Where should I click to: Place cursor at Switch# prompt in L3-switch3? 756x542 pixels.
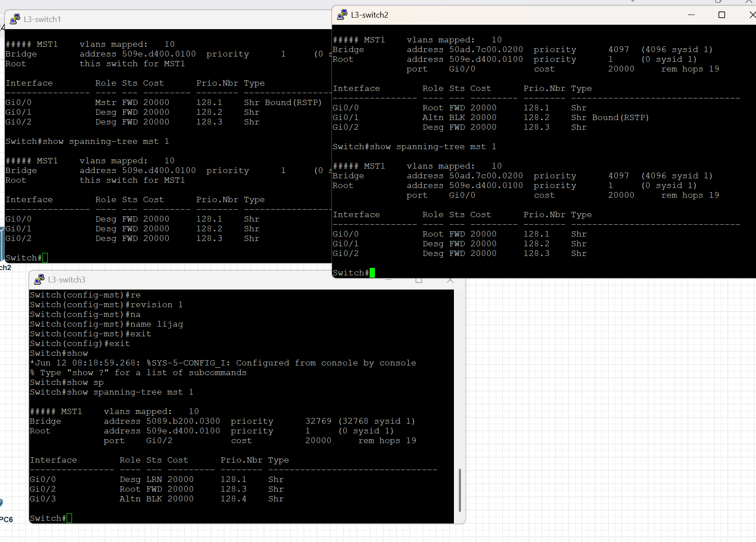[x=69, y=518]
